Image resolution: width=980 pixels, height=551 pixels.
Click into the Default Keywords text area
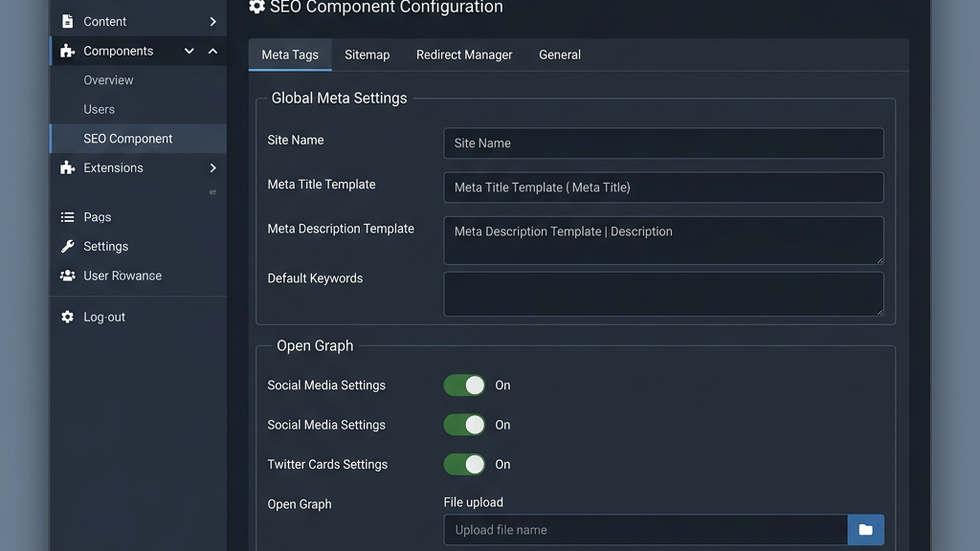click(663, 294)
